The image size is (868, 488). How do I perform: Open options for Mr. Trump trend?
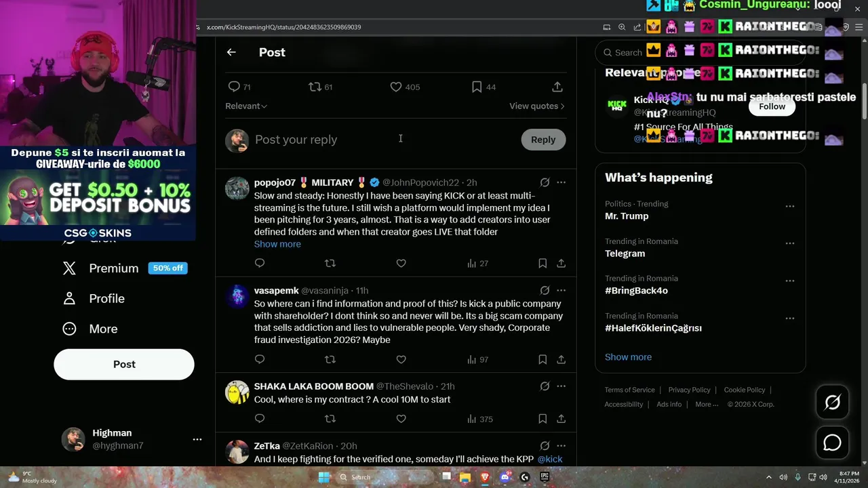(790, 206)
